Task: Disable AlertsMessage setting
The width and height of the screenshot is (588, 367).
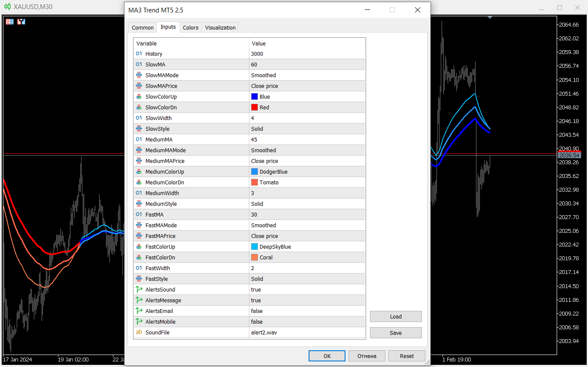Action: tap(279, 300)
